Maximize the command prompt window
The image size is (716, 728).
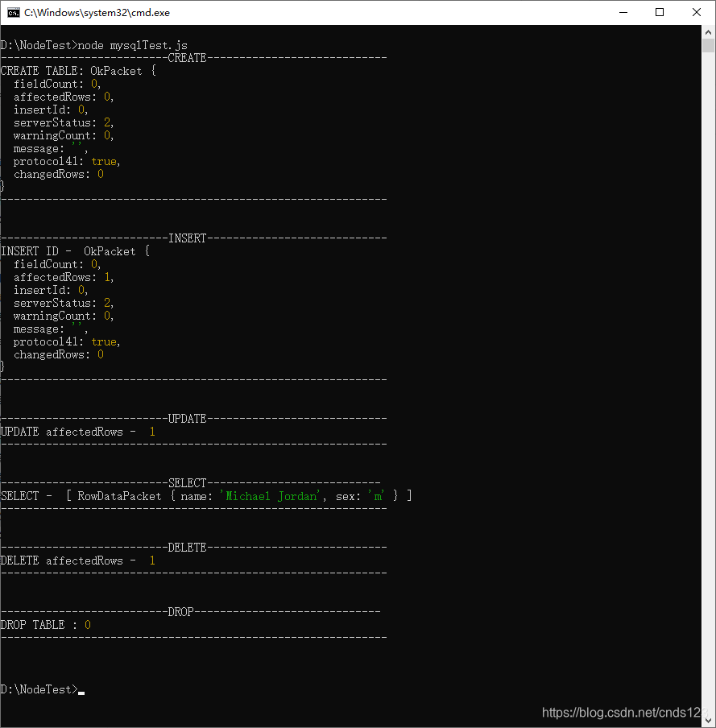[x=660, y=13]
